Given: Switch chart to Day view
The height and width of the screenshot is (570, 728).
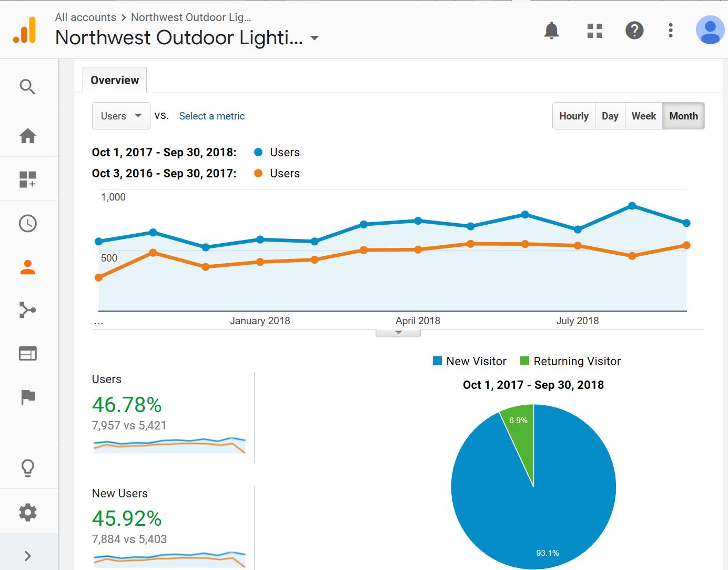Looking at the screenshot, I should point(610,116).
